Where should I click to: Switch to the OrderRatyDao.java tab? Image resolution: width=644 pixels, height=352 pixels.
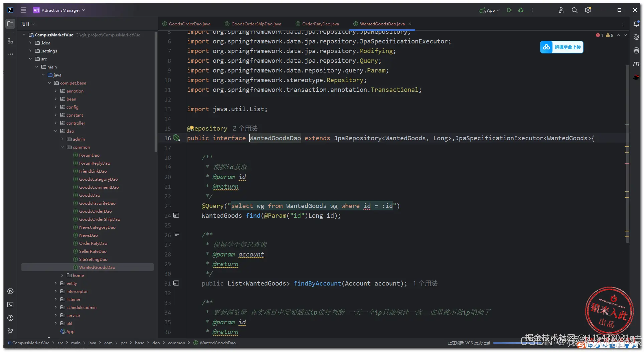tap(317, 24)
